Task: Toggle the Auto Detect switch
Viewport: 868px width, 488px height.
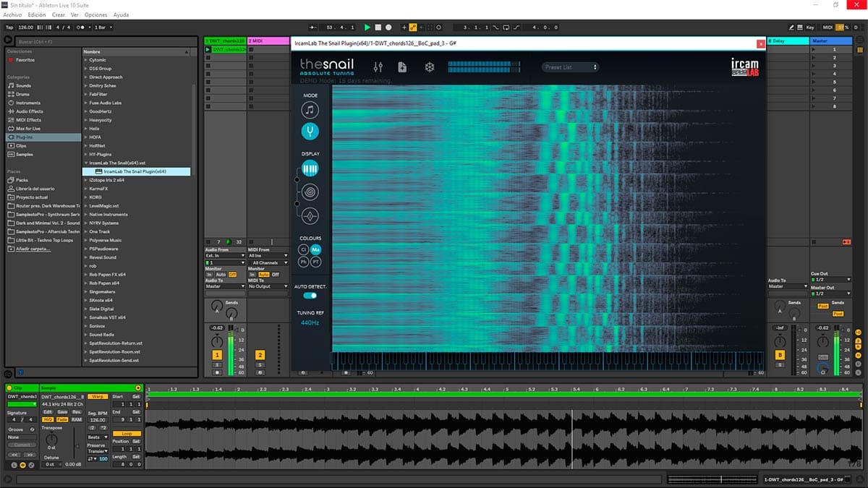Action: (x=310, y=295)
